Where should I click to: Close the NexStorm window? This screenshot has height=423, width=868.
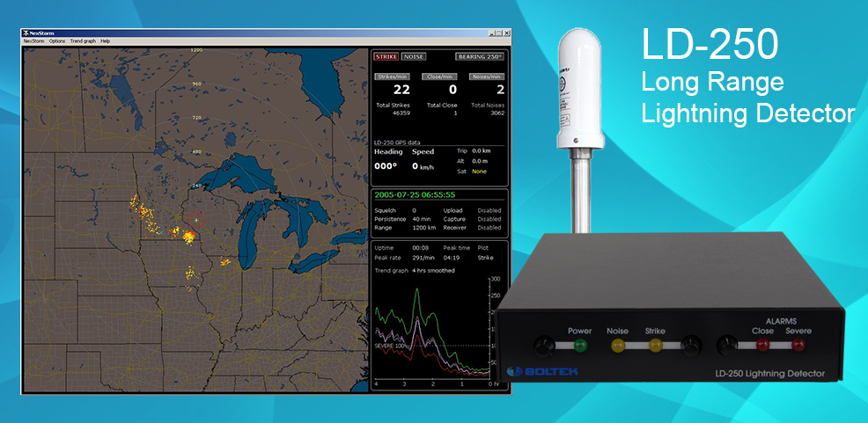506,33
